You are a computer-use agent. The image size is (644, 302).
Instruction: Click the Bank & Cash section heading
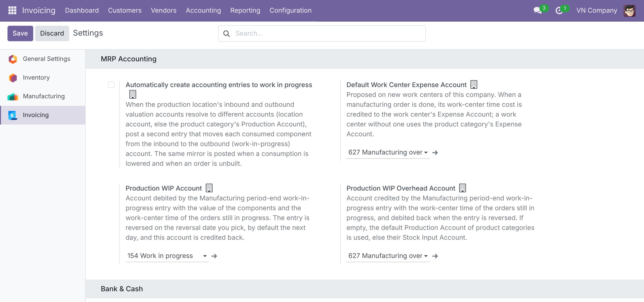click(x=122, y=289)
